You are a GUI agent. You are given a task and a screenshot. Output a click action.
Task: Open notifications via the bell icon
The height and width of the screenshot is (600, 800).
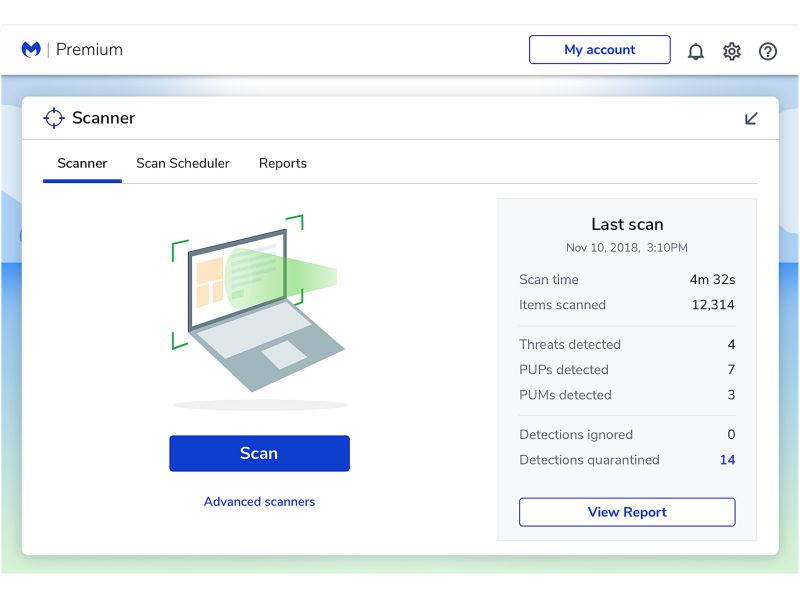(696, 49)
